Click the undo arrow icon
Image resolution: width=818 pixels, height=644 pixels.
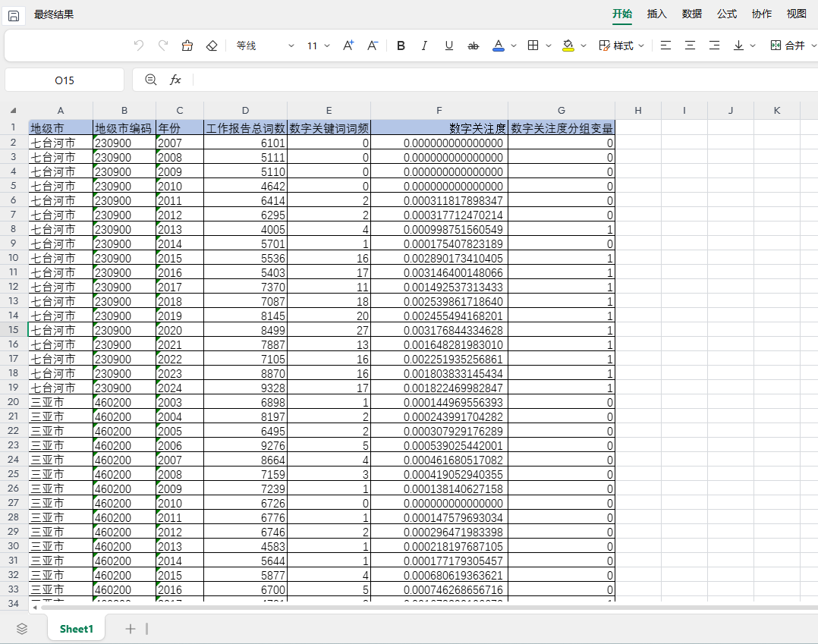[139, 46]
